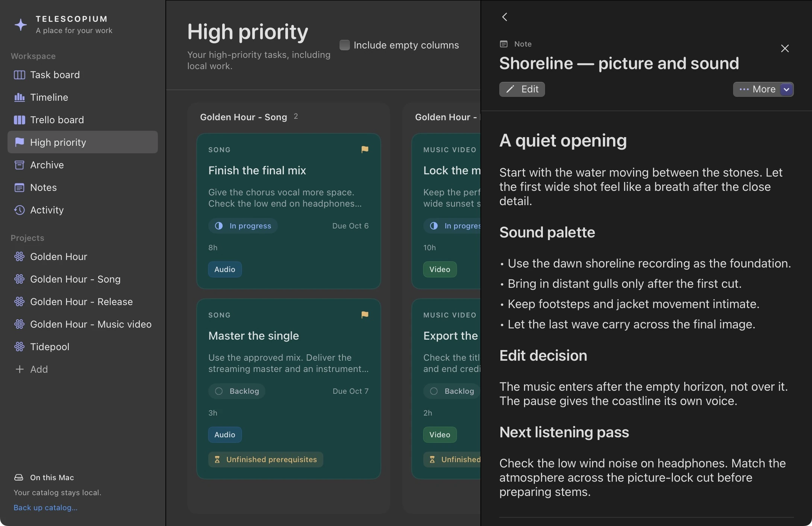The width and height of the screenshot is (812, 526).
Task: Expand More dropdown arrow
Action: (x=786, y=89)
